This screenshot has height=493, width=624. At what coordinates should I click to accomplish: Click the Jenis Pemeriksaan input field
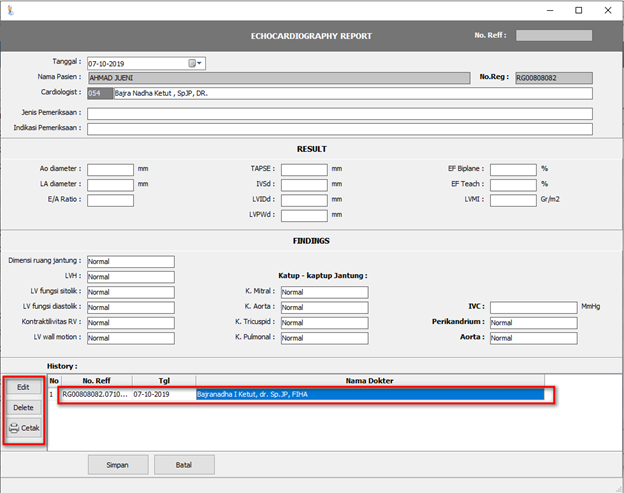pos(339,113)
